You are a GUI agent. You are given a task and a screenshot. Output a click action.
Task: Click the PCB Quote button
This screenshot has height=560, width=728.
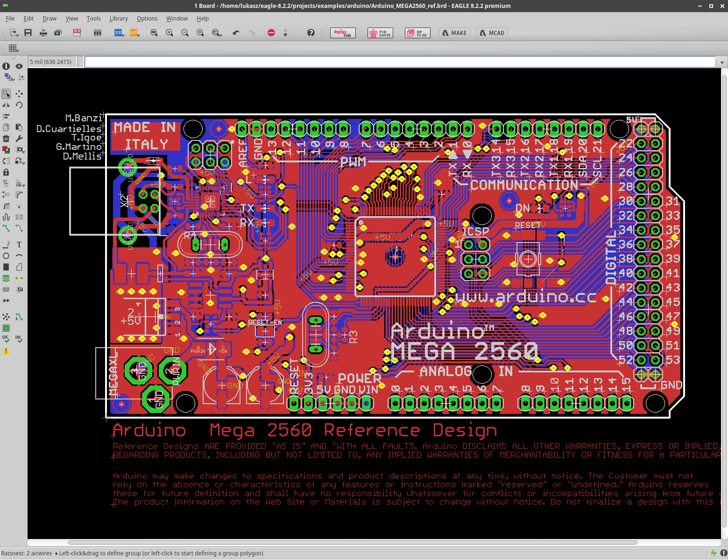tap(380, 33)
